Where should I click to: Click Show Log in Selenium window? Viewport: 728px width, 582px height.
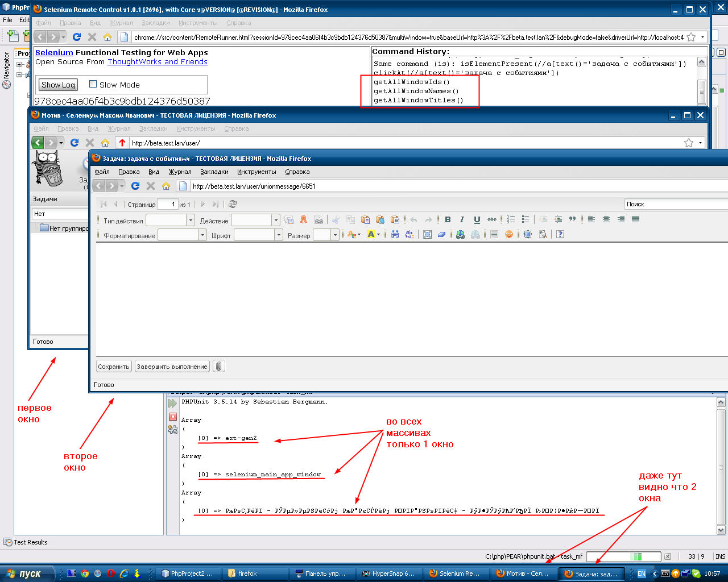coord(58,85)
